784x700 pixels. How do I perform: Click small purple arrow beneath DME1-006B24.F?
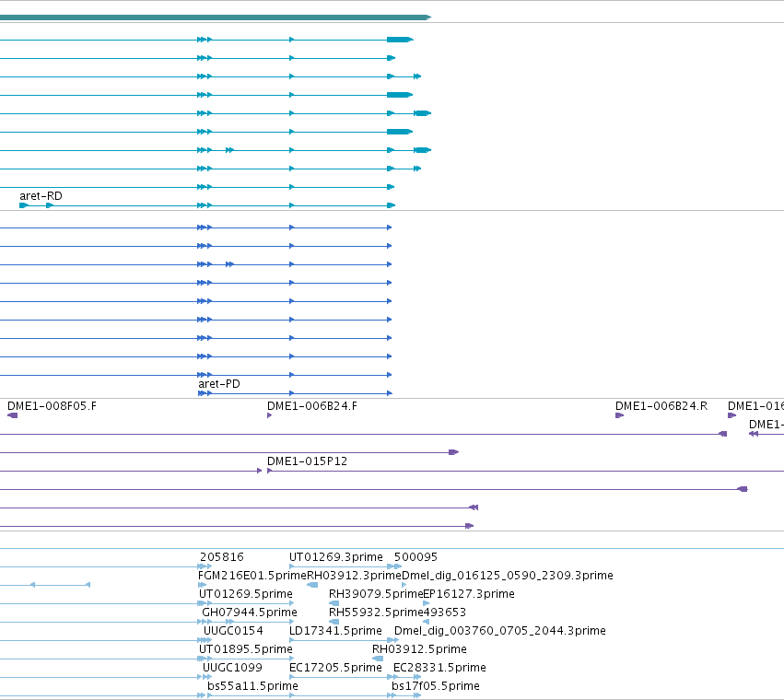coord(270,415)
